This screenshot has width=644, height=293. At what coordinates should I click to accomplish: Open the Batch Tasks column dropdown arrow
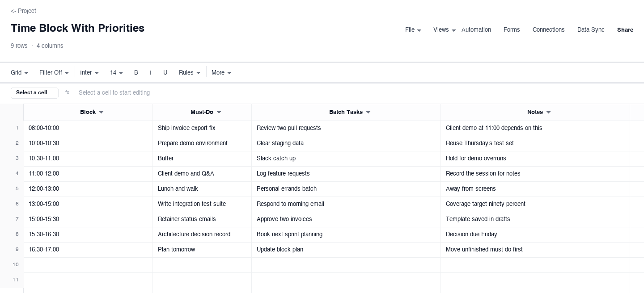368,113
